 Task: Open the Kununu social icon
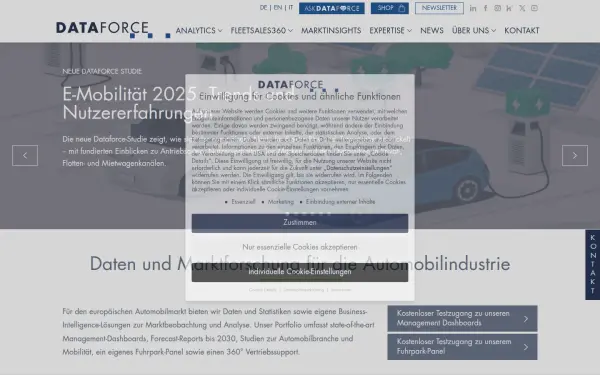509,8
